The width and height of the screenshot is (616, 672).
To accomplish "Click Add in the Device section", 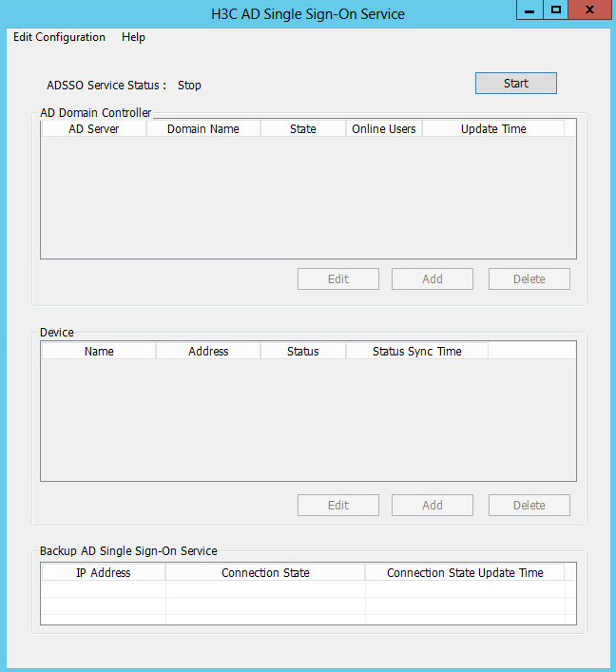I will coord(433,506).
